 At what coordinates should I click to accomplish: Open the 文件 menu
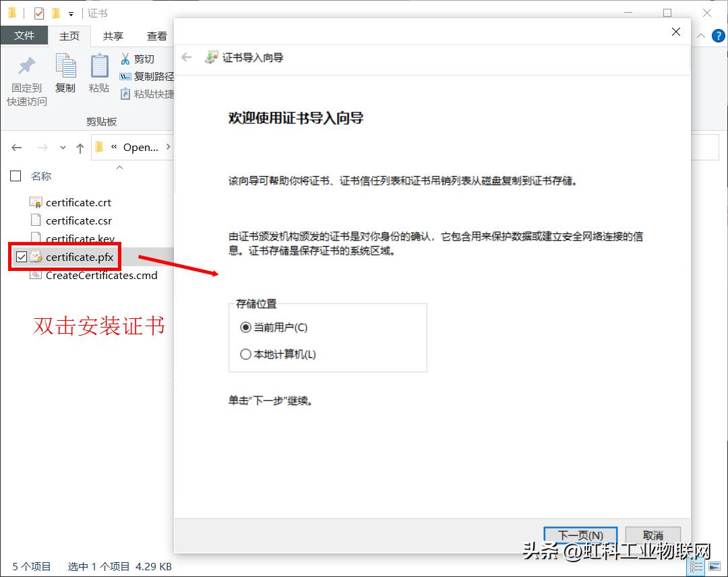(x=24, y=36)
